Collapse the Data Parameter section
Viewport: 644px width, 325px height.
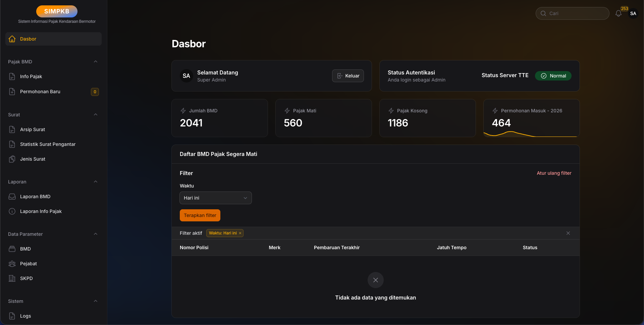pyautogui.click(x=96, y=234)
